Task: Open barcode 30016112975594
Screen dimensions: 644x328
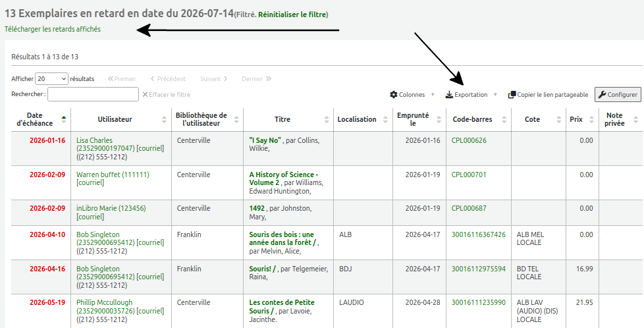Action: pos(479,269)
